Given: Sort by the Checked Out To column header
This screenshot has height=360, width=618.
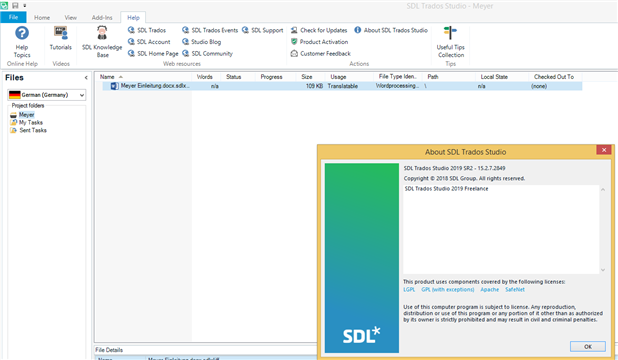Looking at the screenshot, I should (555, 77).
